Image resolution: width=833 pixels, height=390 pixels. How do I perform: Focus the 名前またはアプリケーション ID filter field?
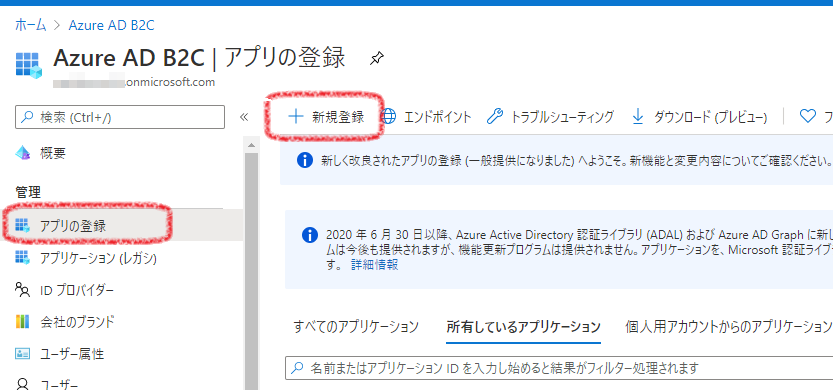559,367
